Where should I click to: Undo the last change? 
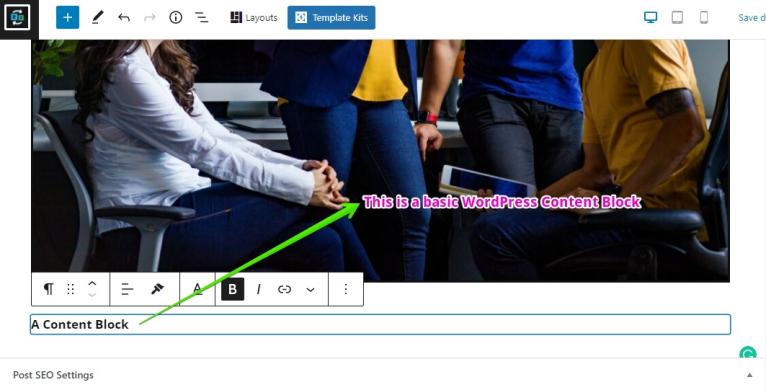point(124,18)
